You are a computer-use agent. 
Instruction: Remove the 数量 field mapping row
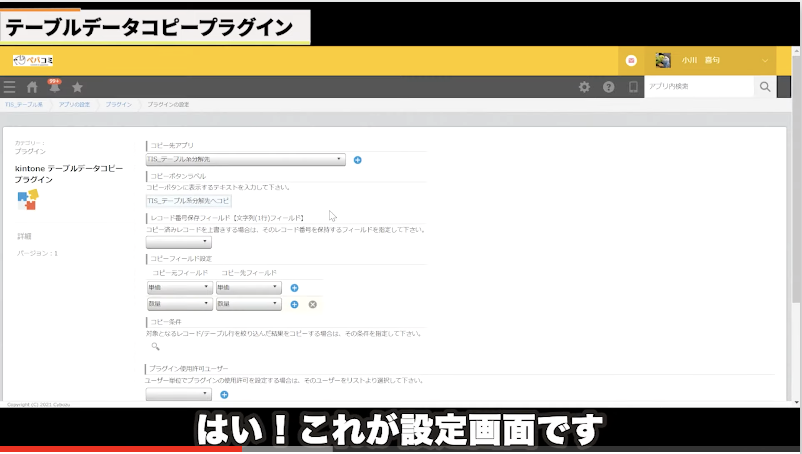pos(312,304)
